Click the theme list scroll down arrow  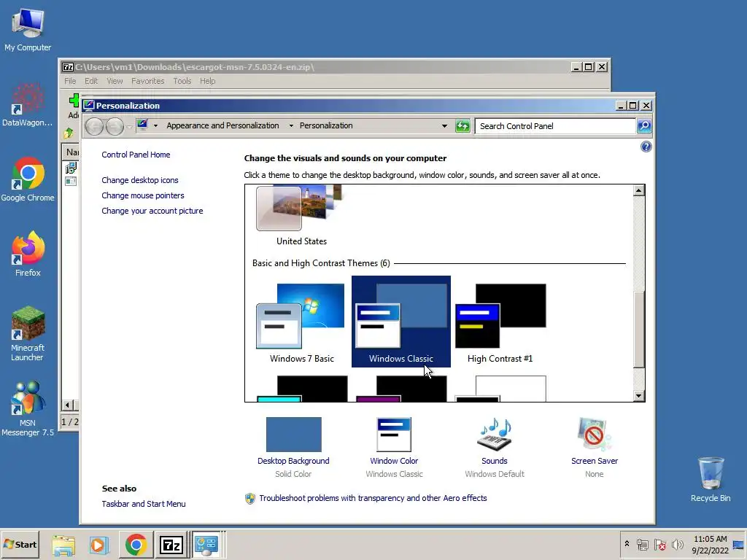tap(639, 396)
